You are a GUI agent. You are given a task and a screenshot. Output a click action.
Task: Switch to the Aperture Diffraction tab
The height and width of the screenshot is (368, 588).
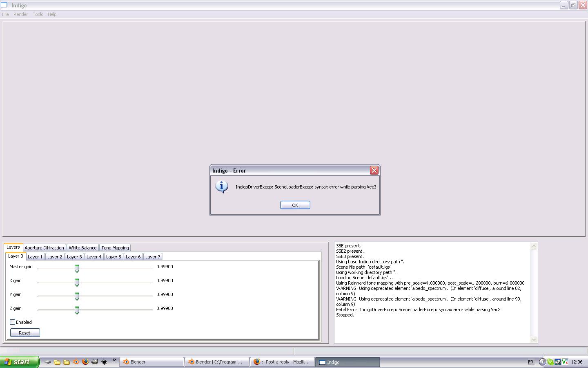click(x=44, y=248)
